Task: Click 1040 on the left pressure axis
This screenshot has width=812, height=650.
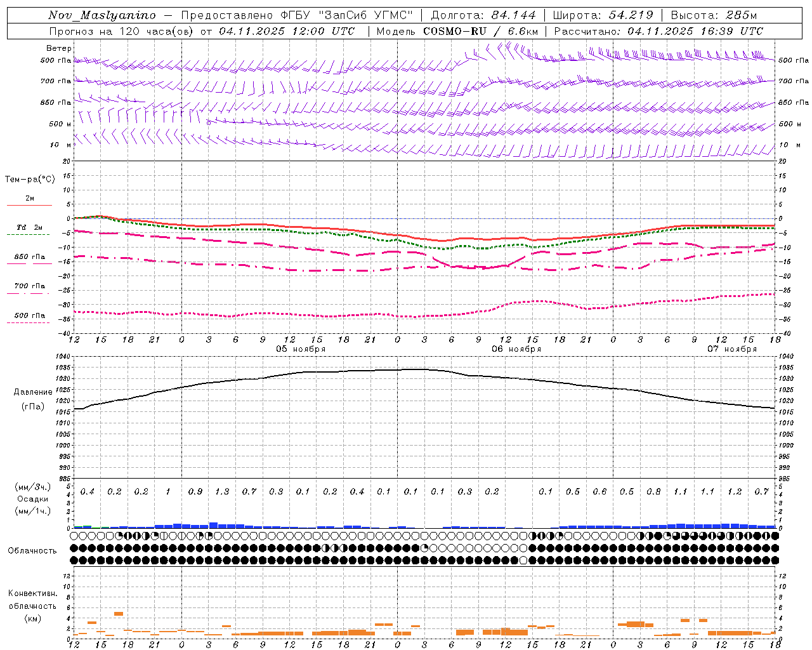Action: 63,357
